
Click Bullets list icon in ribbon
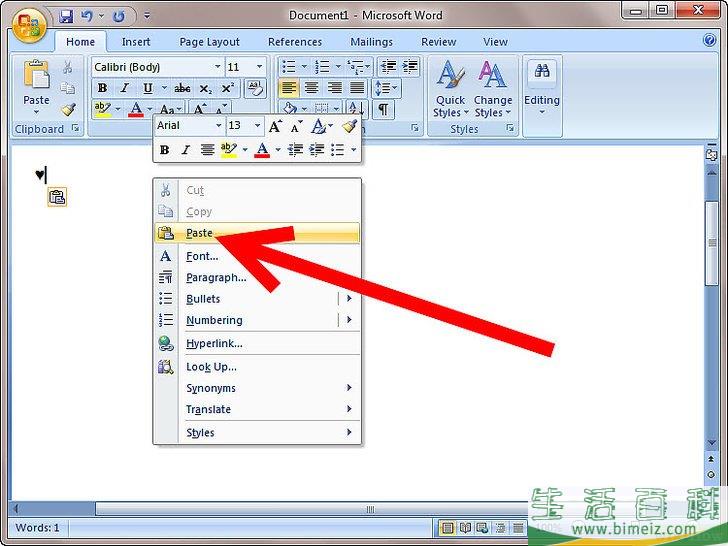pyautogui.click(x=289, y=67)
